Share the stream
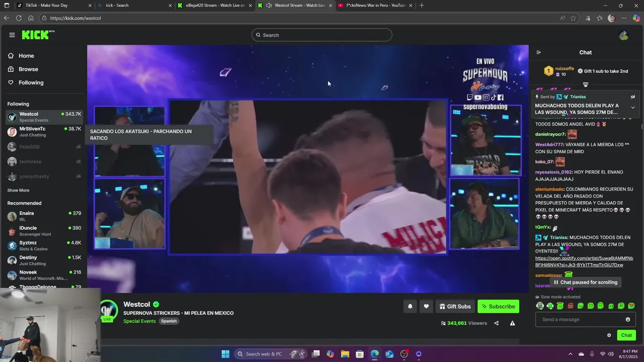 tap(496, 323)
